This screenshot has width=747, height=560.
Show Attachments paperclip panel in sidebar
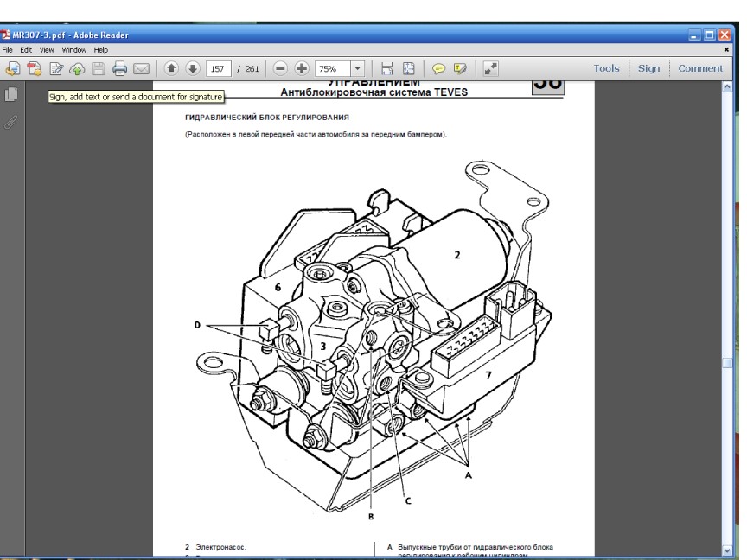11,122
